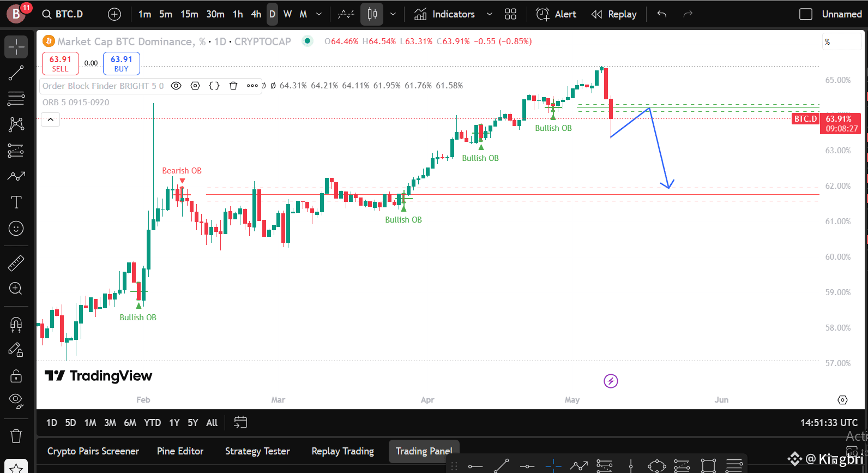Toggle lock all drawings
The height and width of the screenshot is (473, 868).
[x=16, y=375]
